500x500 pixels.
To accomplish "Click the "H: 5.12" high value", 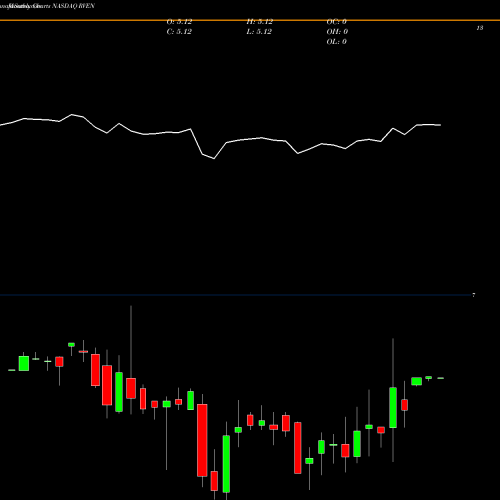I will pos(259,22).
